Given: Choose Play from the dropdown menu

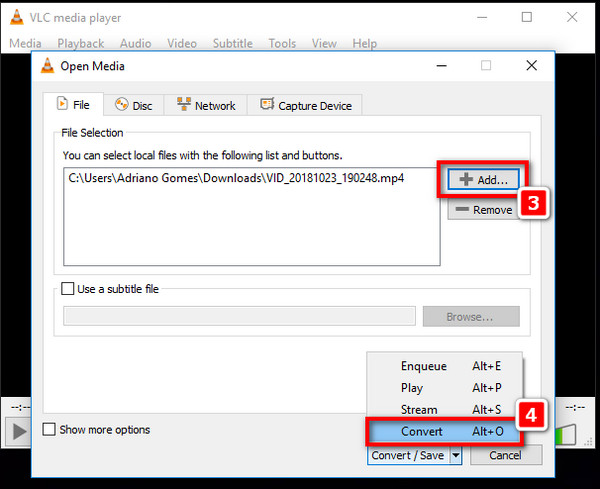Looking at the screenshot, I should pos(444,388).
